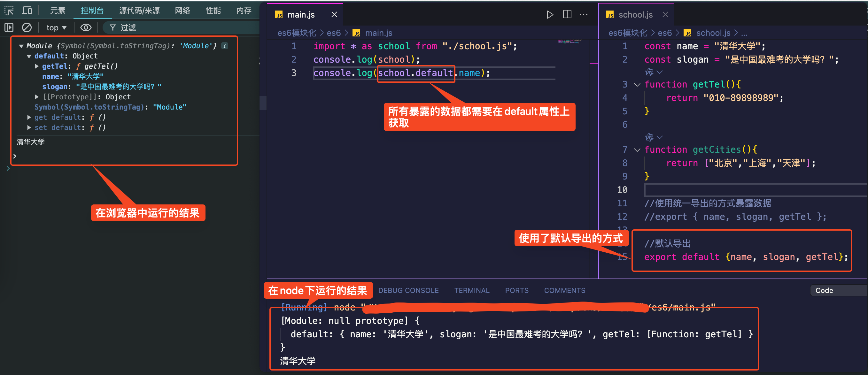Expand the getTel function entry
Screen dimensions: 868x375
(37, 66)
